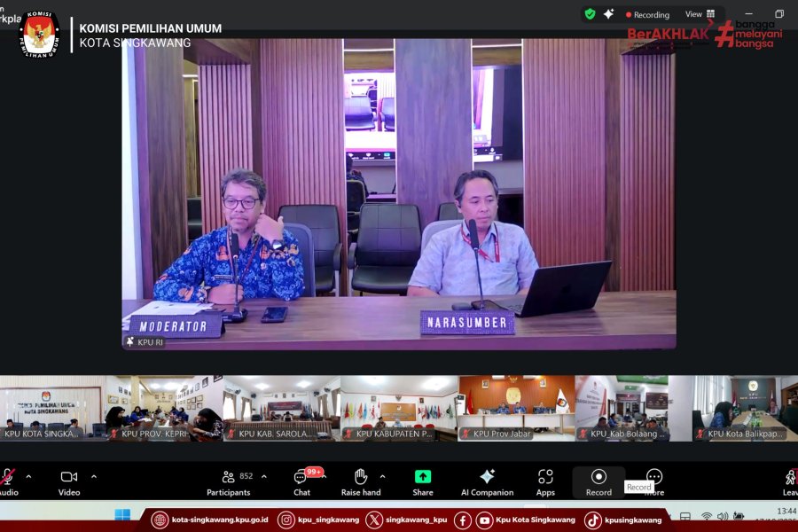Viewport: 798px width, 532px height.
Task: Select the KPU Prov Jabar video thumbnail
Action: tap(515, 408)
